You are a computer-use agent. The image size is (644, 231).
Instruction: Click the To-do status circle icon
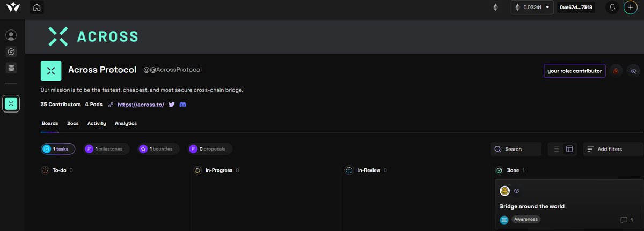pyautogui.click(x=45, y=170)
